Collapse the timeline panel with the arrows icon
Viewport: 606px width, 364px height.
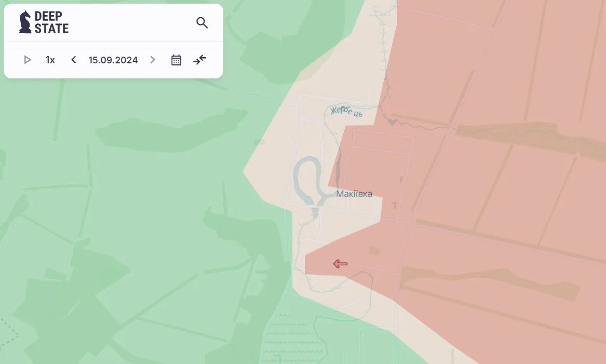pos(200,60)
